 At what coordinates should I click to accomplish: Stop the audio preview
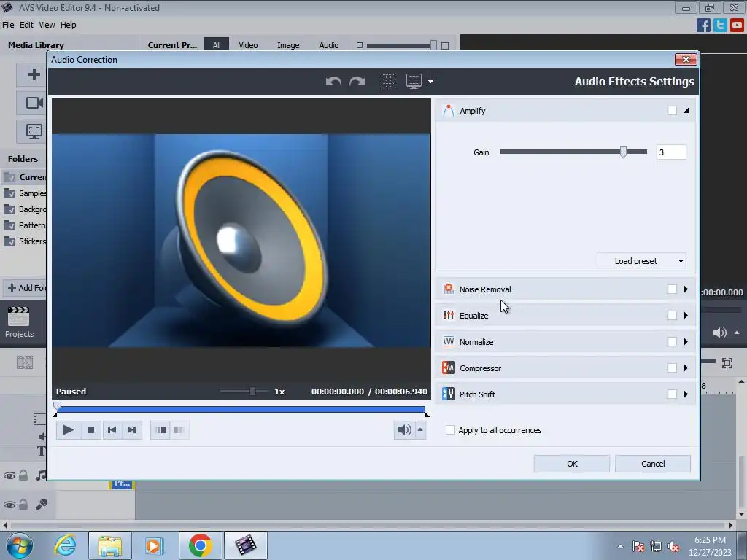[90, 430]
